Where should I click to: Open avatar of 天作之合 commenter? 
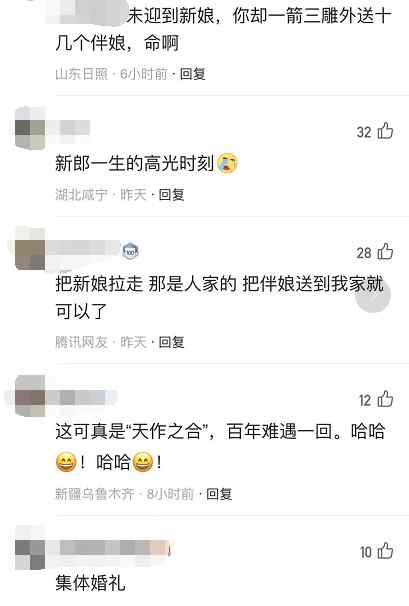[30, 397]
